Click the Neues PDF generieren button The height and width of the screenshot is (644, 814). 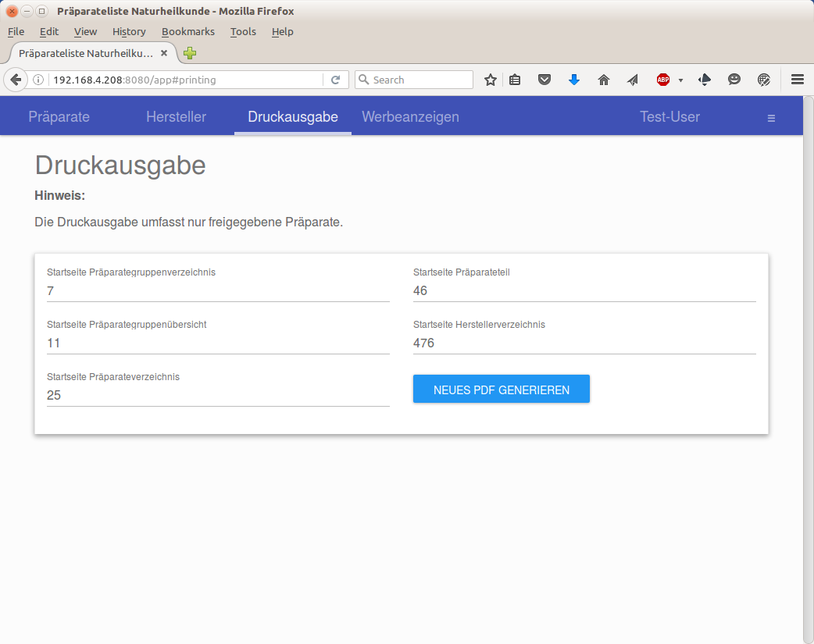click(x=501, y=390)
